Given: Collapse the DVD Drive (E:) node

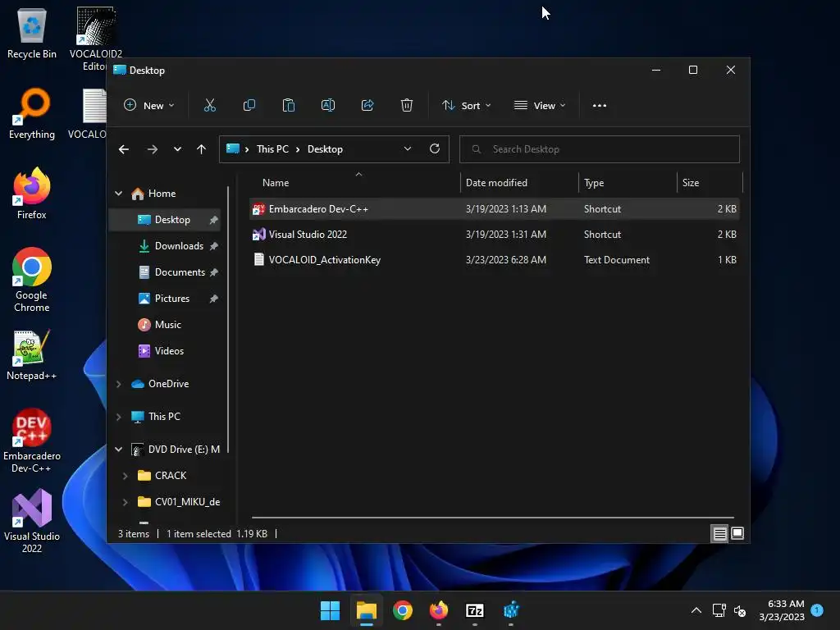Looking at the screenshot, I should 118,450.
